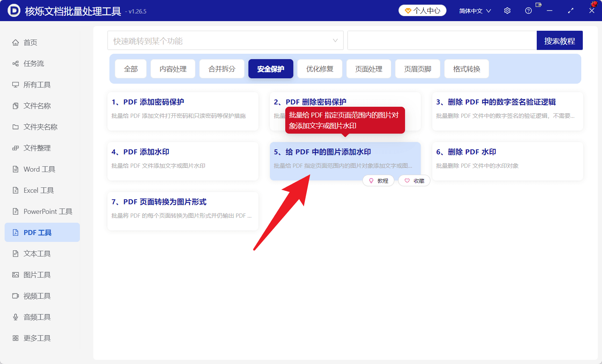
Task: Click the lightbulb icon on 教程 button
Action: click(x=371, y=180)
